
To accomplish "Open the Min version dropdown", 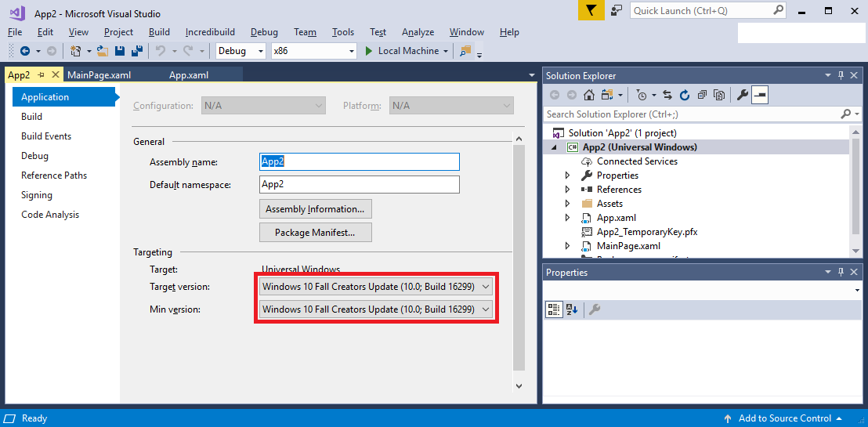I will click(x=376, y=309).
